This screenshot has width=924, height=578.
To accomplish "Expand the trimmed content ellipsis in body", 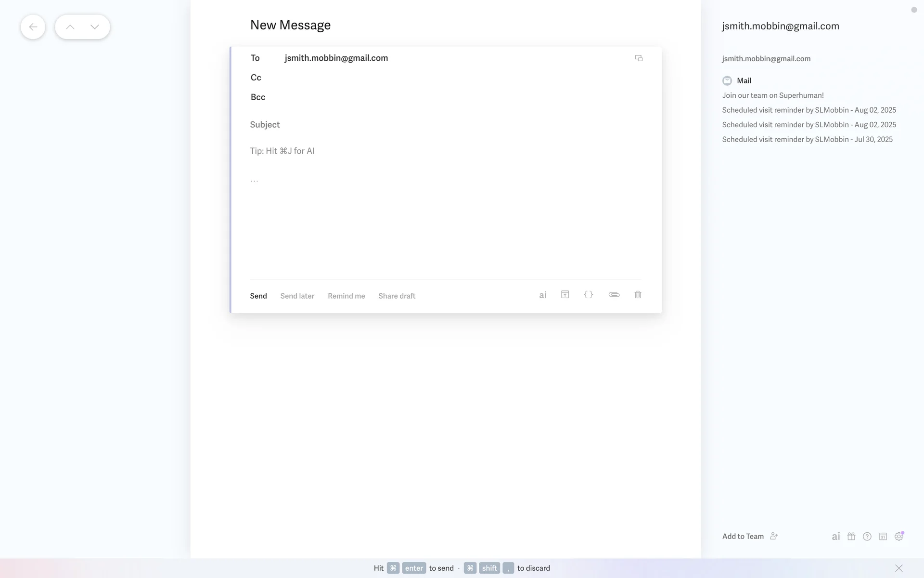I will pyautogui.click(x=254, y=180).
